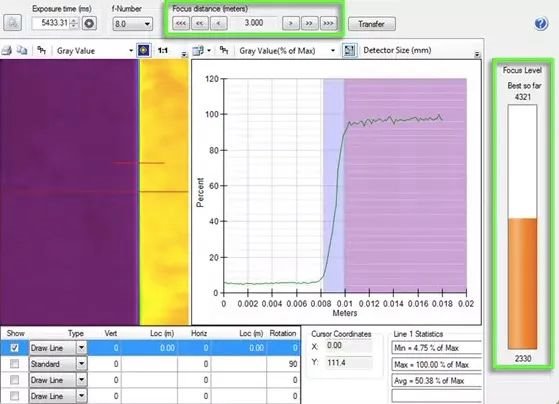Click the >>> focus distance step button
This screenshot has height=404, width=559.
pyautogui.click(x=328, y=24)
